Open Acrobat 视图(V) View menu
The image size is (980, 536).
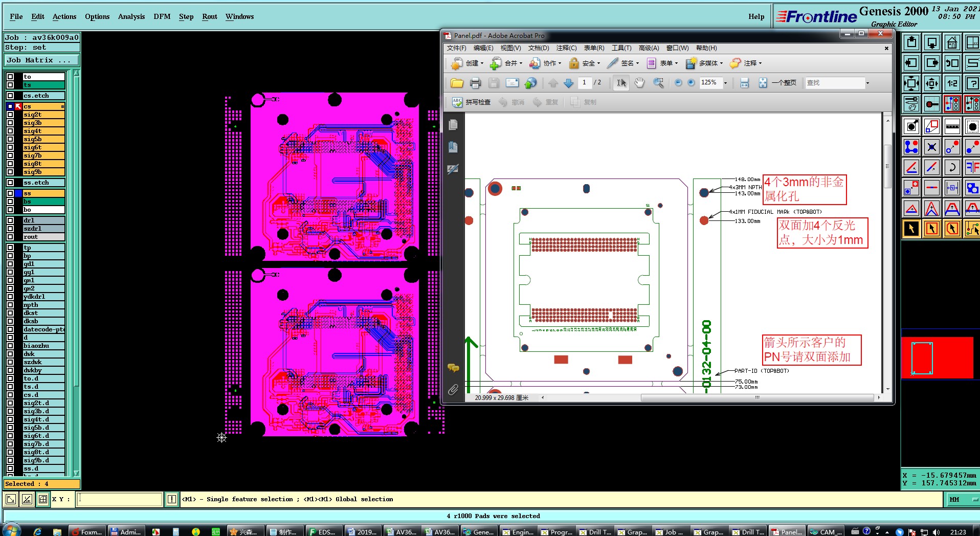tap(510, 48)
